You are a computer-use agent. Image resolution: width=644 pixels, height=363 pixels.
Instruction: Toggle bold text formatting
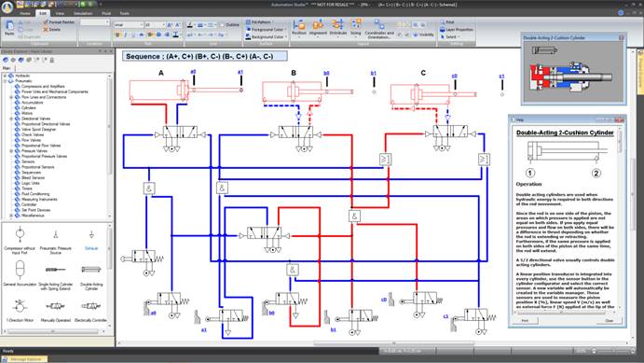(117, 35)
